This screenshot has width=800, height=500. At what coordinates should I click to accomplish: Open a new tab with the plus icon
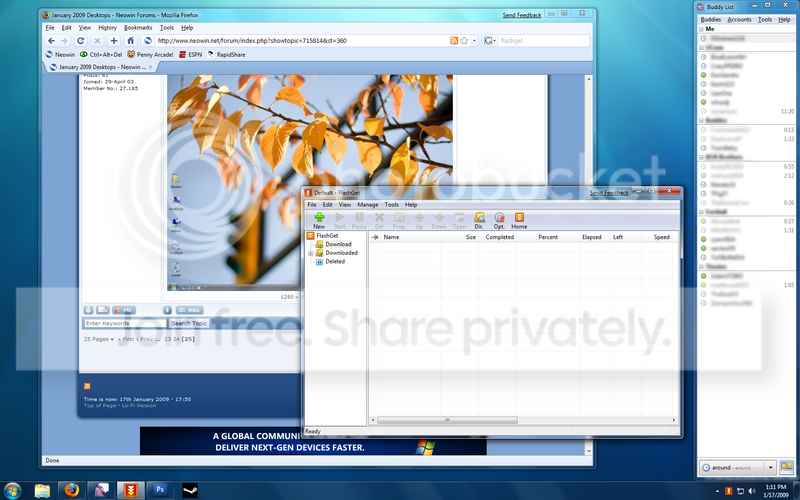(x=114, y=41)
